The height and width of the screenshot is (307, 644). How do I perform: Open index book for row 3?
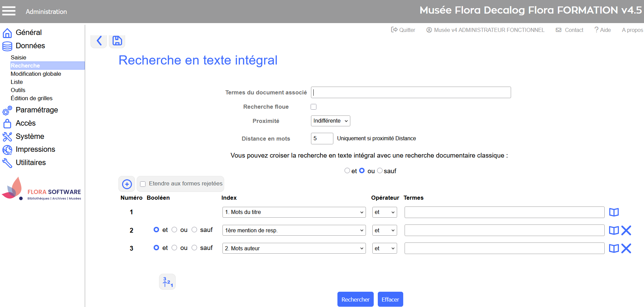tap(614, 249)
